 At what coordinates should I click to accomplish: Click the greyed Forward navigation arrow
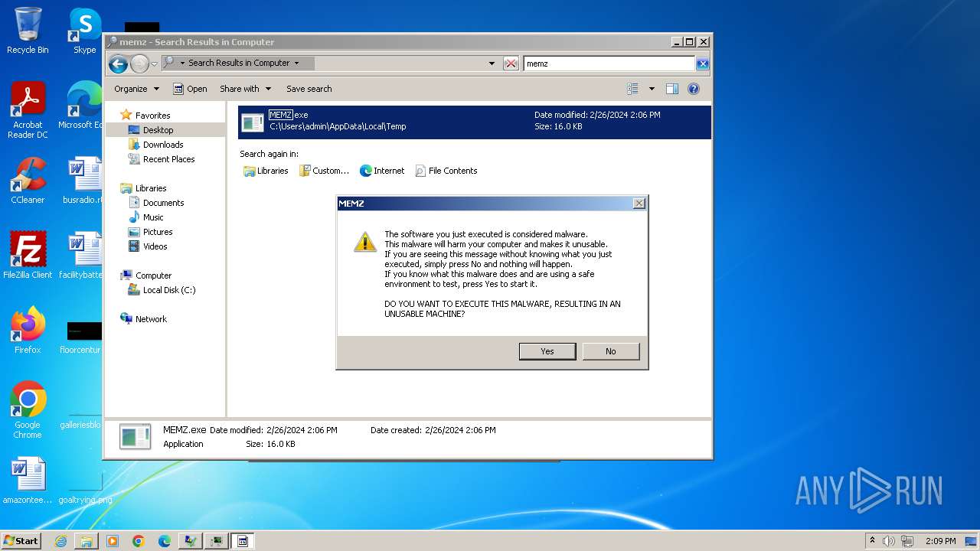pyautogui.click(x=139, y=64)
